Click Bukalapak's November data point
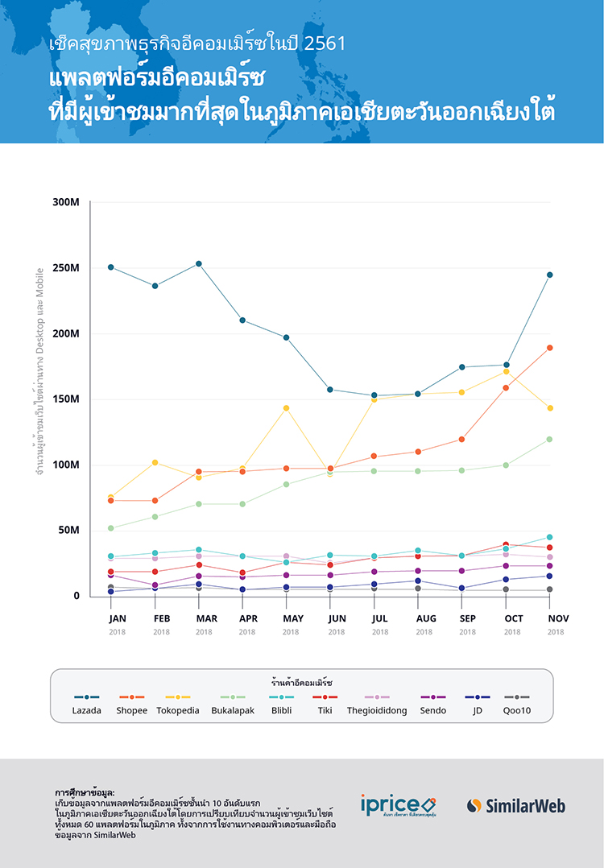This screenshot has width=604, height=868. (550, 439)
